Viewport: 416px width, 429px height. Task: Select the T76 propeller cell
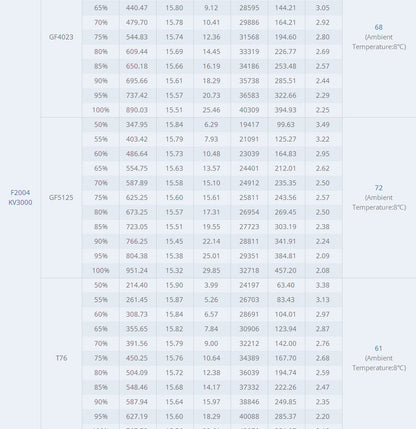pos(61,358)
